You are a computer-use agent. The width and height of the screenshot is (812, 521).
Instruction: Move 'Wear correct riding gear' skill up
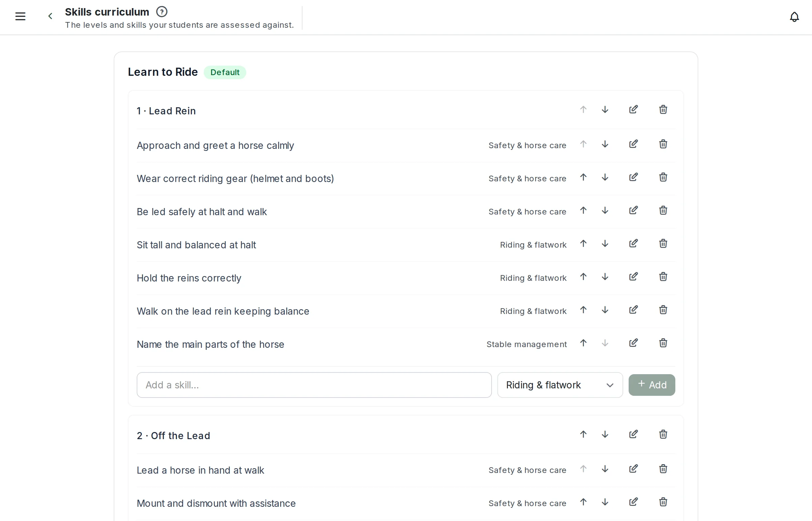583,177
